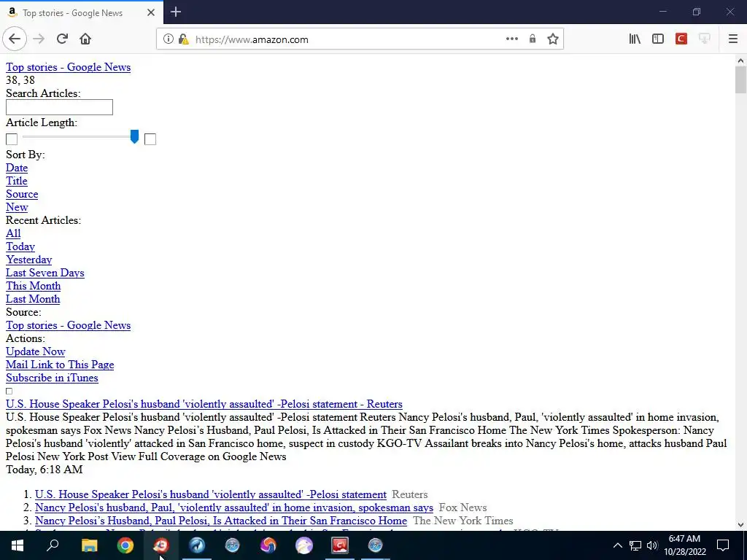Click the Update Now action

coord(36,351)
